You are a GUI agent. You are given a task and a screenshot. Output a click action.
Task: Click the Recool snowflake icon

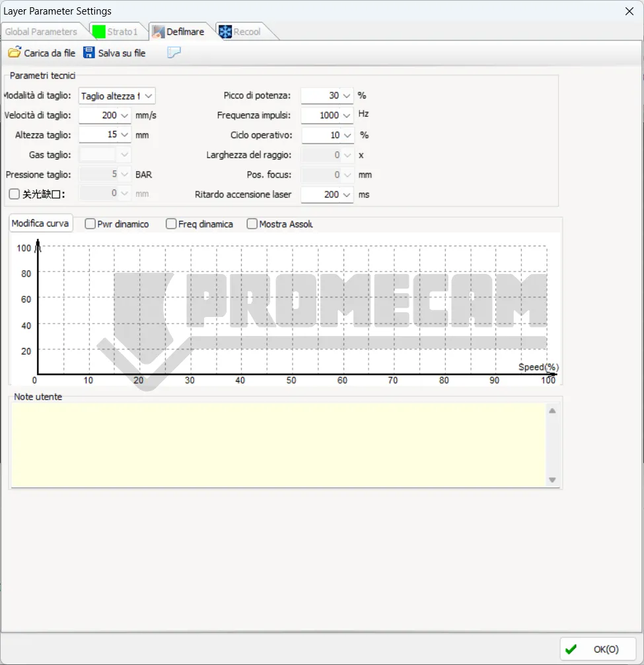pyautogui.click(x=225, y=32)
